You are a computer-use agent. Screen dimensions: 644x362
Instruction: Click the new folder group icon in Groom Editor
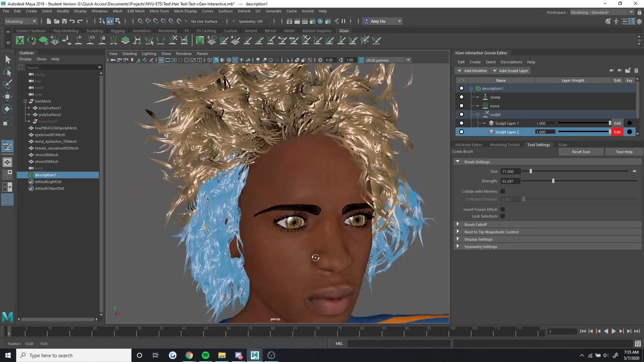coord(627,70)
